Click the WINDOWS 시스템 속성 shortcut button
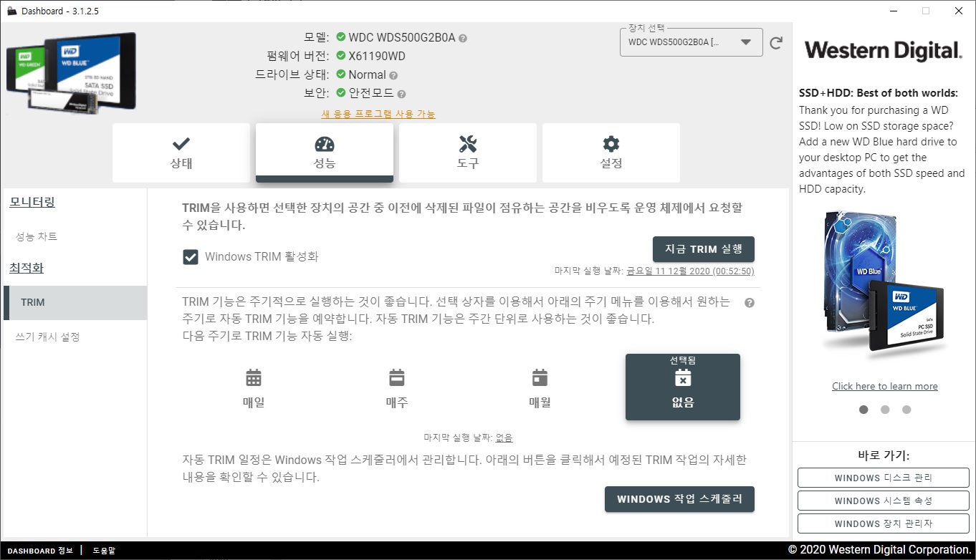Viewport: 976px width, 560px height. click(x=884, y=501)
